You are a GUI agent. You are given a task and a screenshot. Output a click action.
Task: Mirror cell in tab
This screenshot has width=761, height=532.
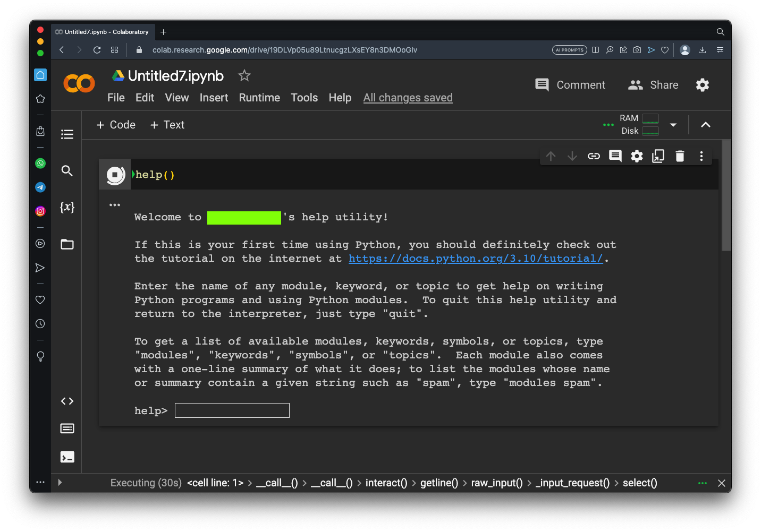(658, 156)
